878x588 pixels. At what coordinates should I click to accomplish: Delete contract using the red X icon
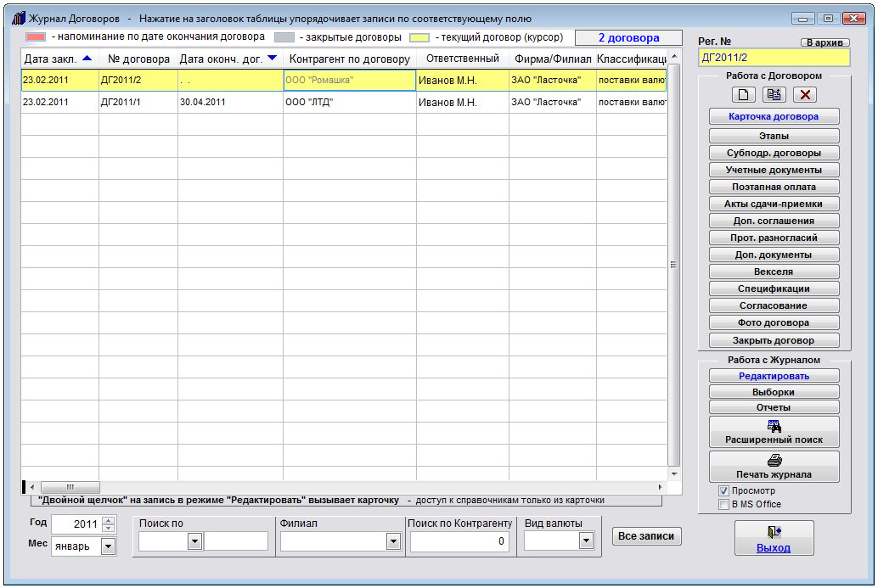(804, 95)
